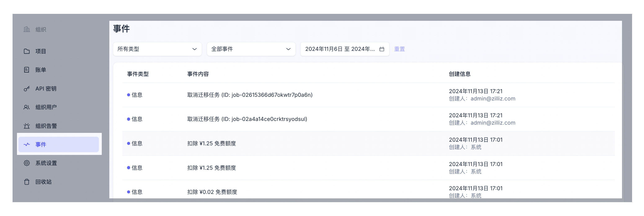This screenshot has height=216, width=644.
Task: Select the job-02a4a14ce0crktrsyodsul event row
Action: (x=247, y=119)
